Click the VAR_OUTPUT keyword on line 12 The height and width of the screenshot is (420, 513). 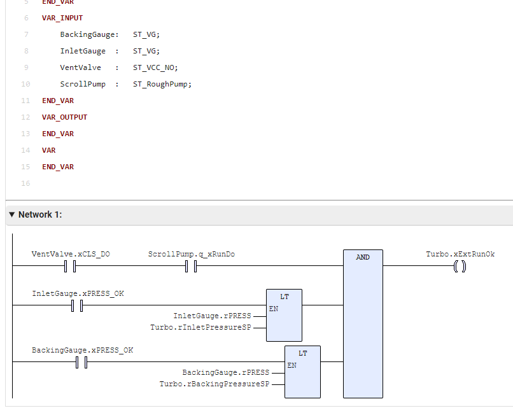coord(65,117)
